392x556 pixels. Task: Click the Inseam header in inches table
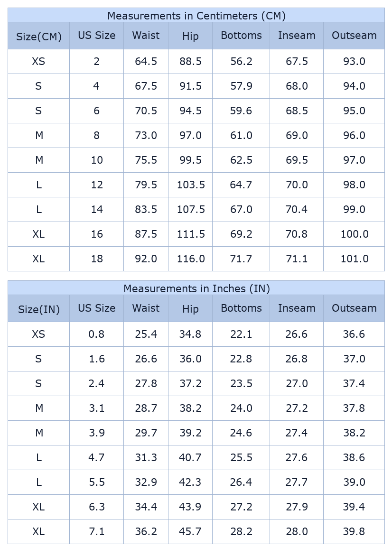click(x=297, y=308)
